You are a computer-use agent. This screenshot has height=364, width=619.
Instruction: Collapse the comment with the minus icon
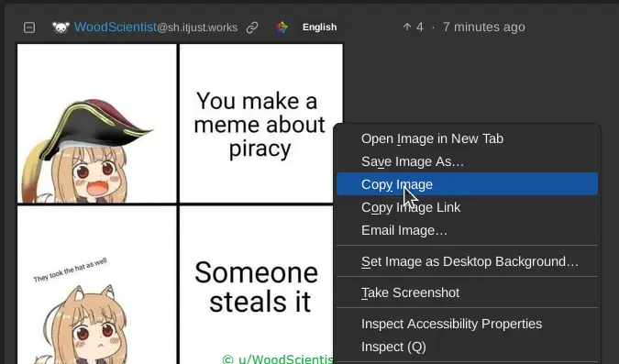click(x=29, y=28)
